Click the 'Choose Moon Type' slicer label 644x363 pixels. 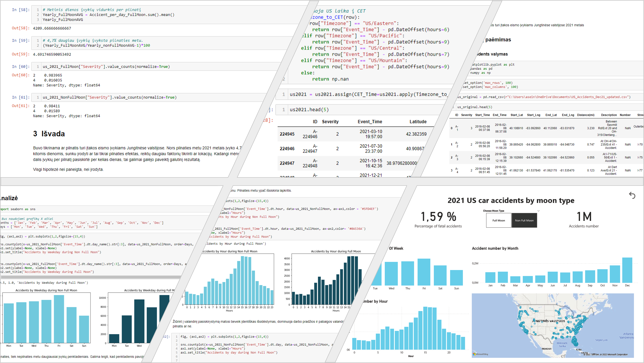click(x=494, y=211)
